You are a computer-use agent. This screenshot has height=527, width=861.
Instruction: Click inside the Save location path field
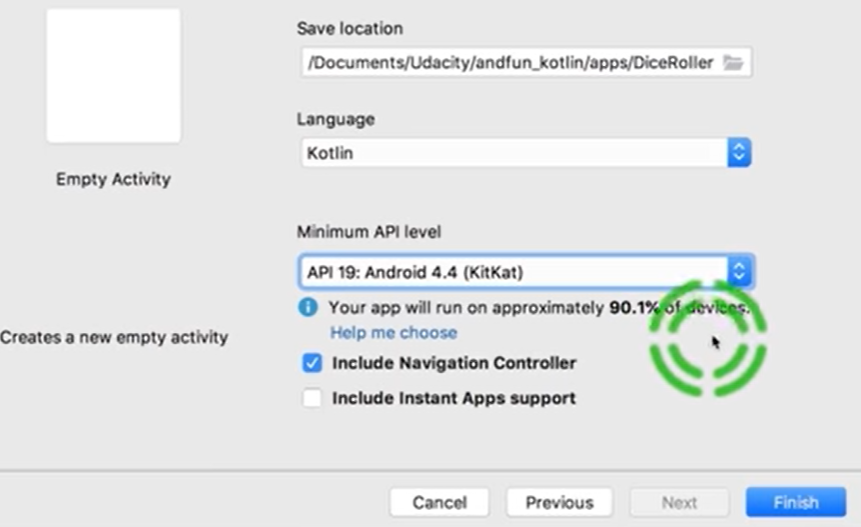point(510,63)
